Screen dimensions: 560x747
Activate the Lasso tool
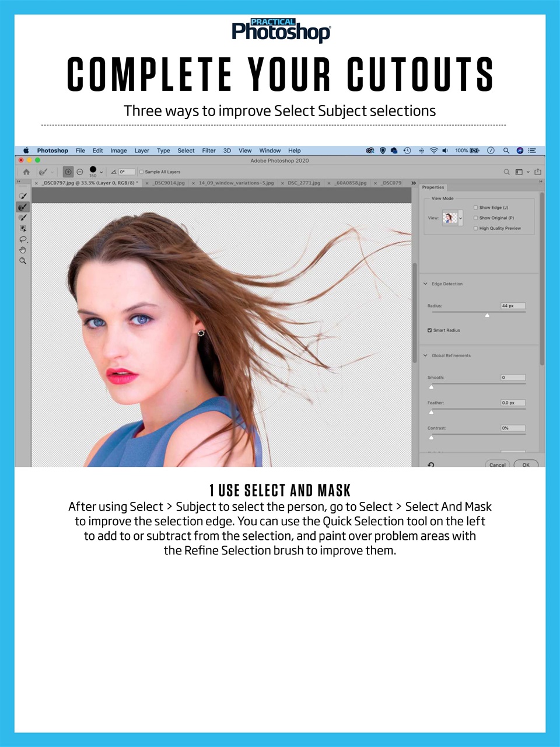click(23, 239)
